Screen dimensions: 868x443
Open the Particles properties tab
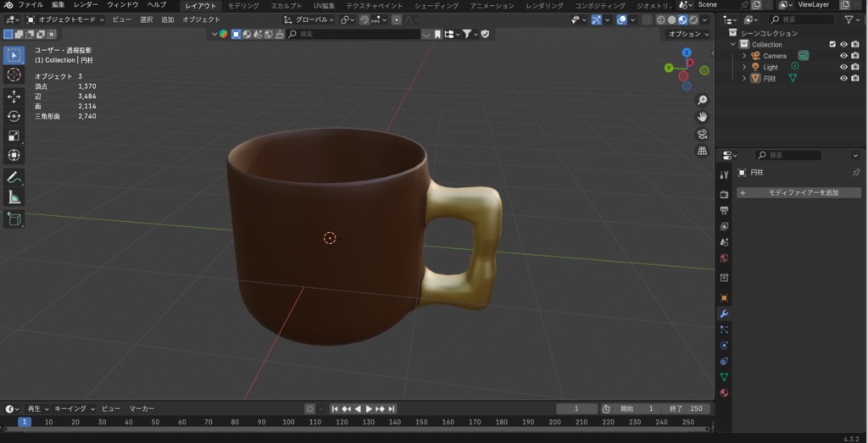pos(724,329)
